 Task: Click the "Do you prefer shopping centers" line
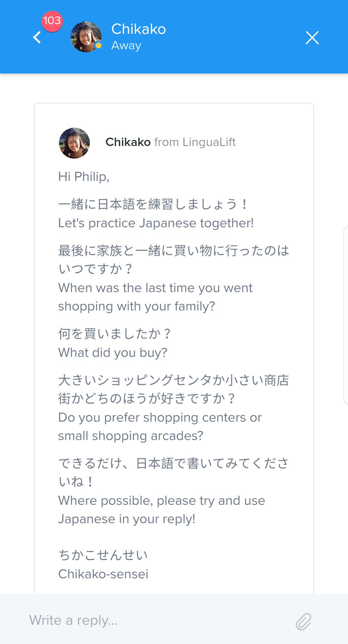[x=160, y=417]
